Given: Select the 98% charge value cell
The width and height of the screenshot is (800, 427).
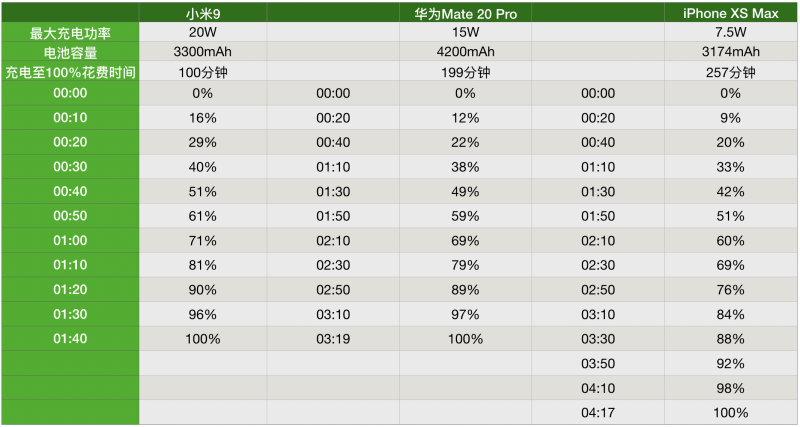Looking at the screenshot, I should tap(730, 388).
